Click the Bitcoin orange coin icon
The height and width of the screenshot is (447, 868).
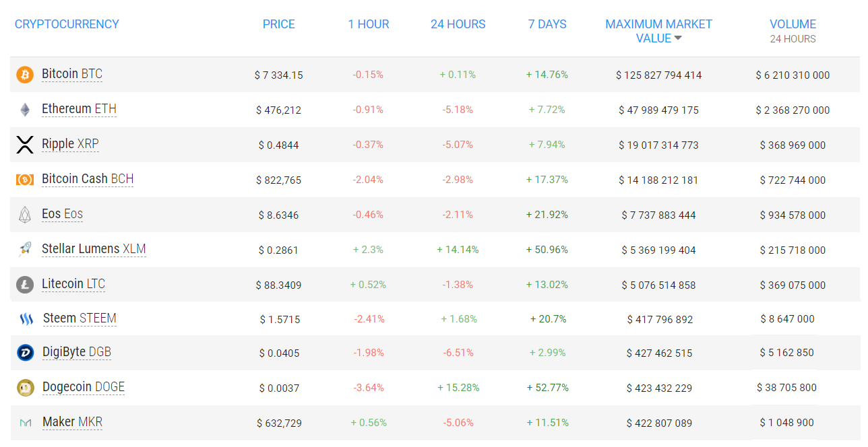[x=25, y=75]
